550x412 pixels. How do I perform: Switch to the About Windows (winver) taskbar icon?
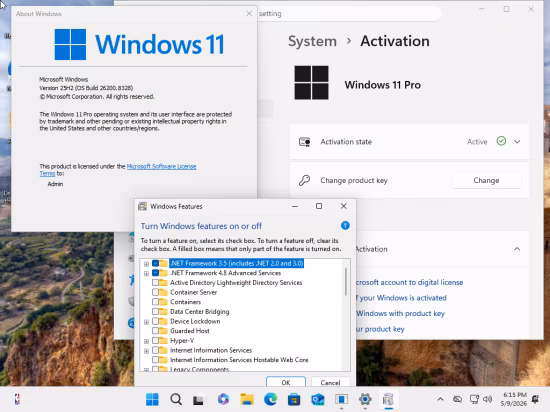click(341, 399)
